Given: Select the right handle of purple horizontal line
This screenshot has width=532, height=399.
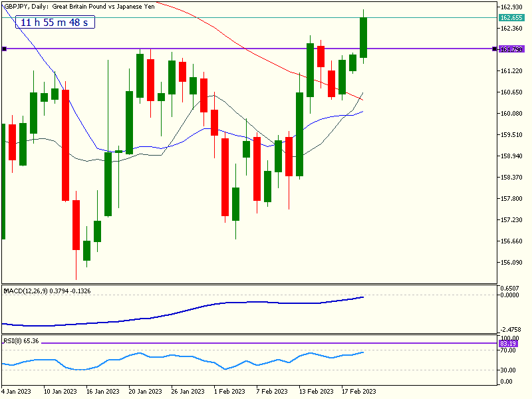Looking at the screenshot, I should coord(494,49).
